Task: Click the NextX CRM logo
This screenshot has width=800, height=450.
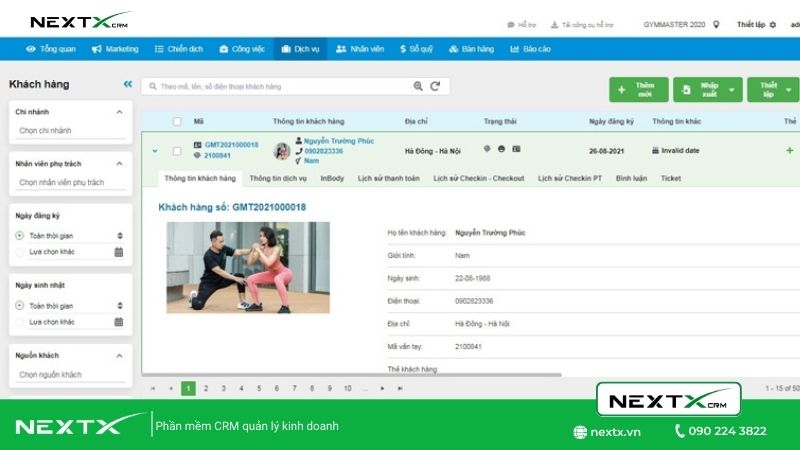Action: (x=80, y=21)
